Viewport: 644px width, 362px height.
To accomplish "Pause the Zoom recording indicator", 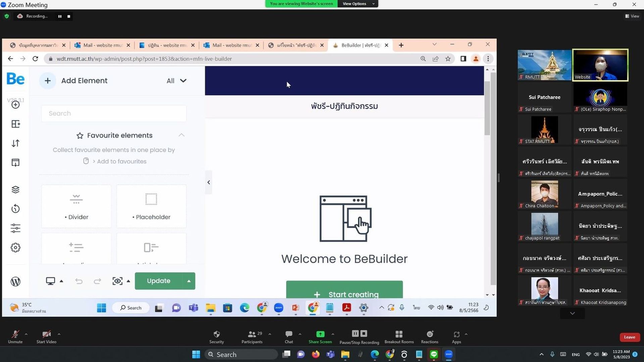I will click(60, 16).
